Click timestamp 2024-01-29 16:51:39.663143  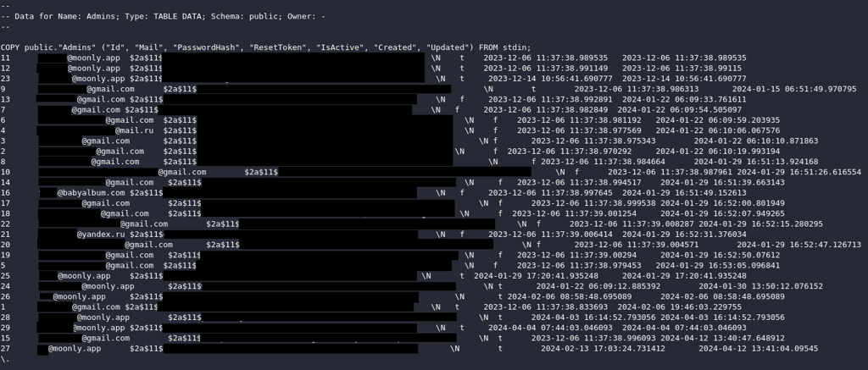[x=722, y=183]
